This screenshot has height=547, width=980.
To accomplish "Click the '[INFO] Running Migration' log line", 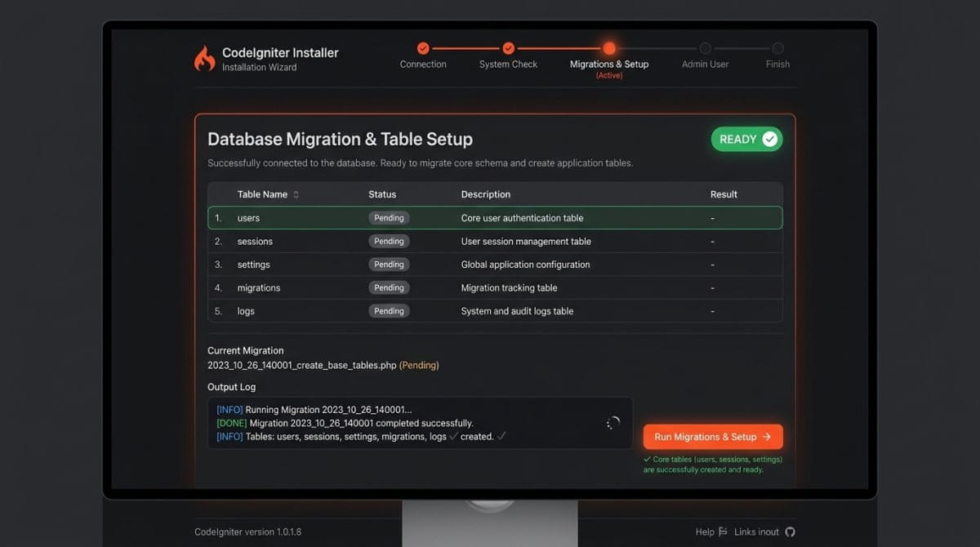I will [314, 409].
